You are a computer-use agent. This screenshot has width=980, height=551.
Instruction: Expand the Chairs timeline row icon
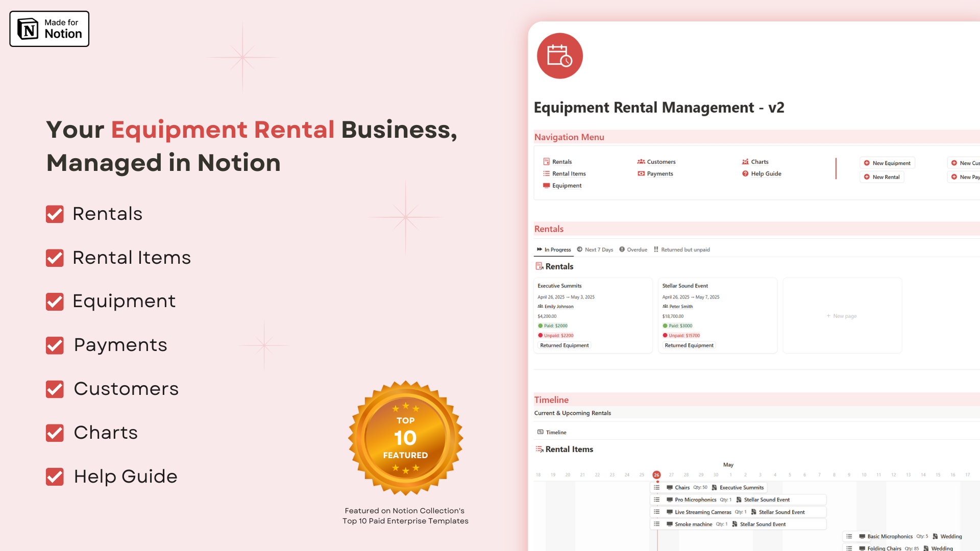tap(657, 487)
